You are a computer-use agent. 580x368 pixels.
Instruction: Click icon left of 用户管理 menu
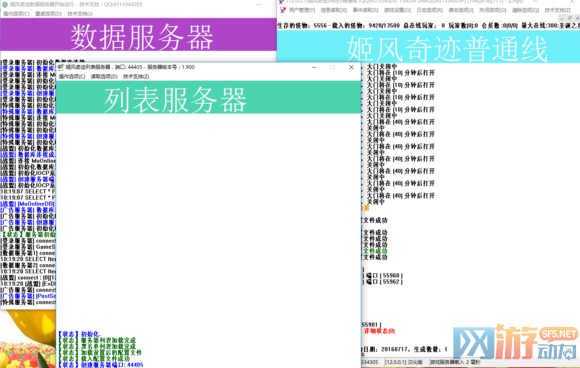coord(283,10)
